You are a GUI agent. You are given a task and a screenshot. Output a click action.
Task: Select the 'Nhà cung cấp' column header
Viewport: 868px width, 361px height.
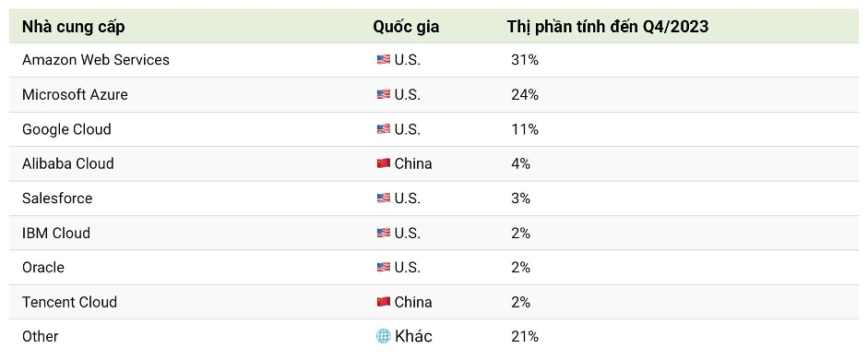73,27
